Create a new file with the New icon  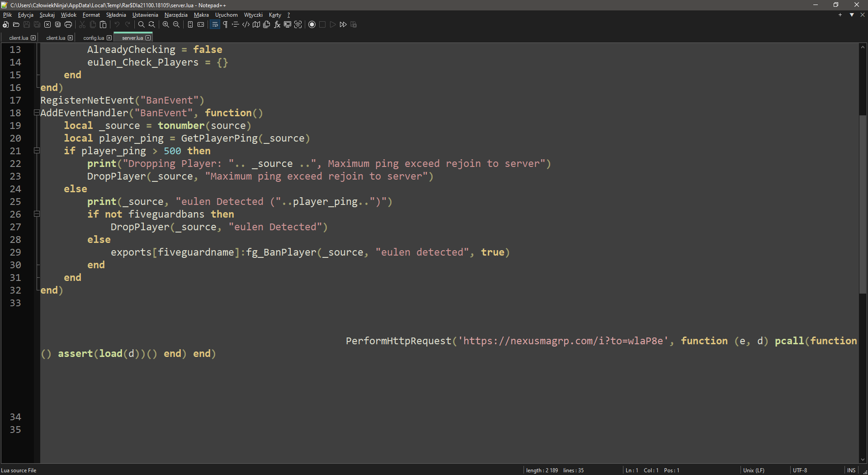5,24
